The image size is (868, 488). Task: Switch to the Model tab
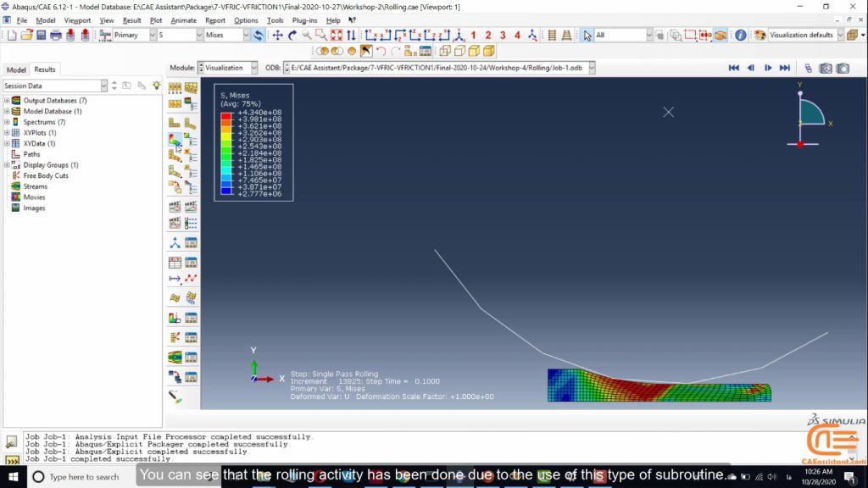[x=17, y=69]
